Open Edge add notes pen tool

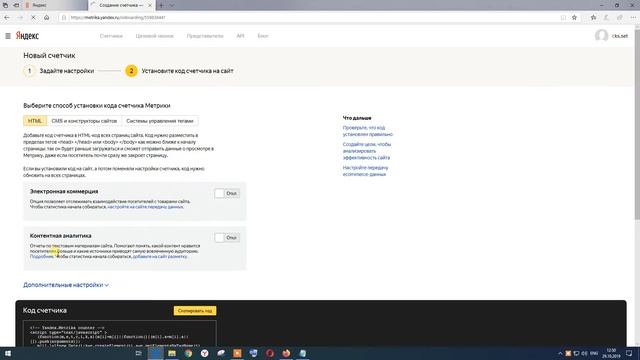pos(607,18)
